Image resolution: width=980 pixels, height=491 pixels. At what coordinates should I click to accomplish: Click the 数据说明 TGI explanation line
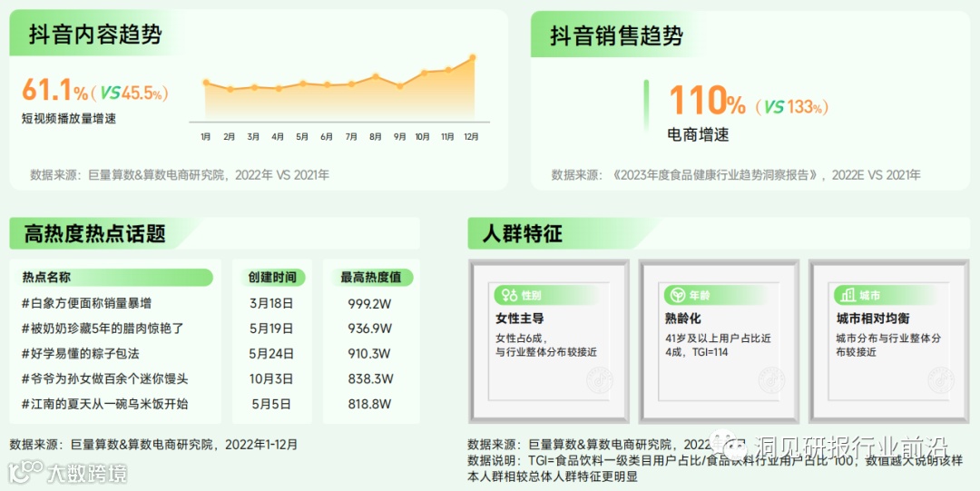(x=715, y=468)
